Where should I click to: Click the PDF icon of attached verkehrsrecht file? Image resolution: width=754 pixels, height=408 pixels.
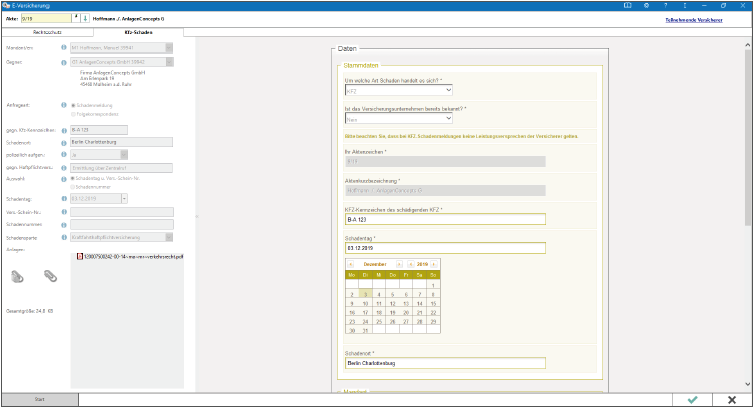(80, 256)
